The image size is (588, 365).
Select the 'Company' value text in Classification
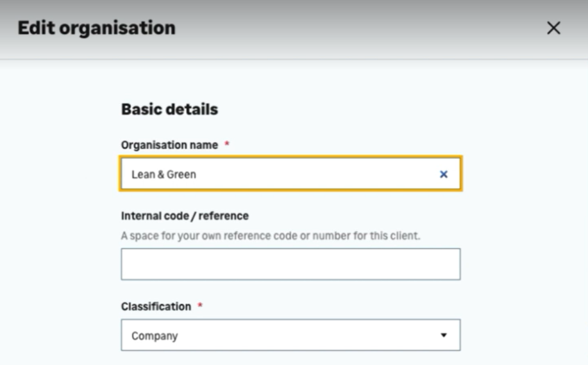(155, 336)
